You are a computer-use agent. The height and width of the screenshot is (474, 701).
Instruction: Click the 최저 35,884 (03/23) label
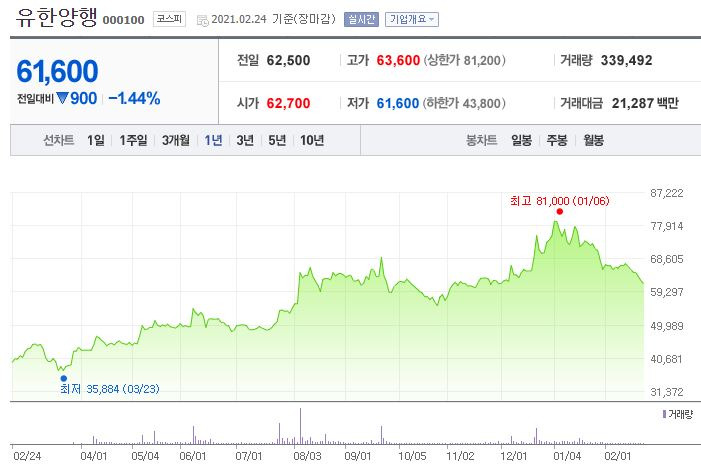coord(110,389)
